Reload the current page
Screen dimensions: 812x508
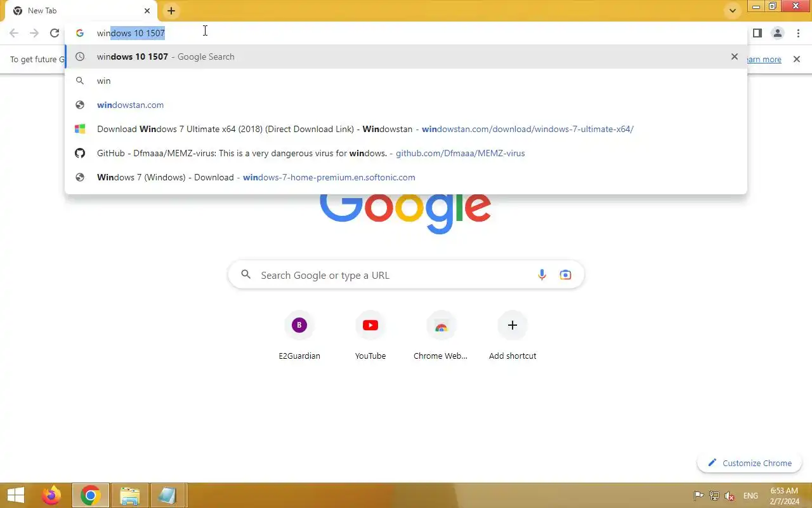(55, 33)
